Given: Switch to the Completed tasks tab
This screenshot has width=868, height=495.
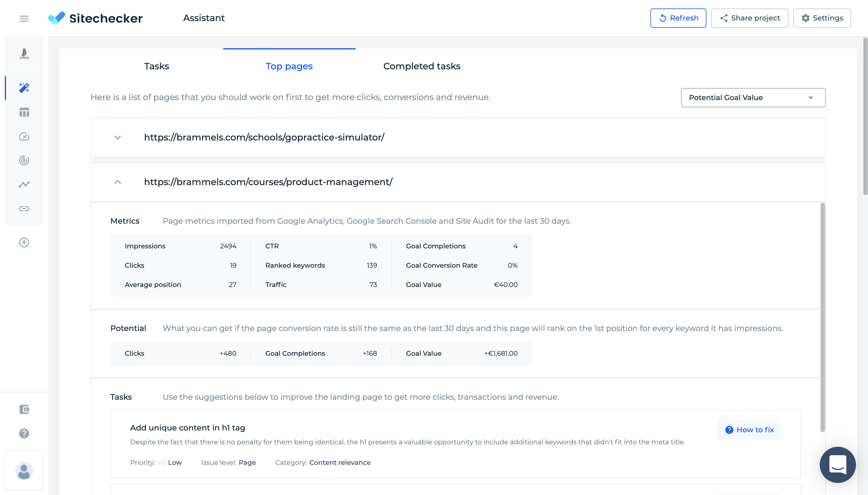Looking at the screenshot, I should 421,66.
